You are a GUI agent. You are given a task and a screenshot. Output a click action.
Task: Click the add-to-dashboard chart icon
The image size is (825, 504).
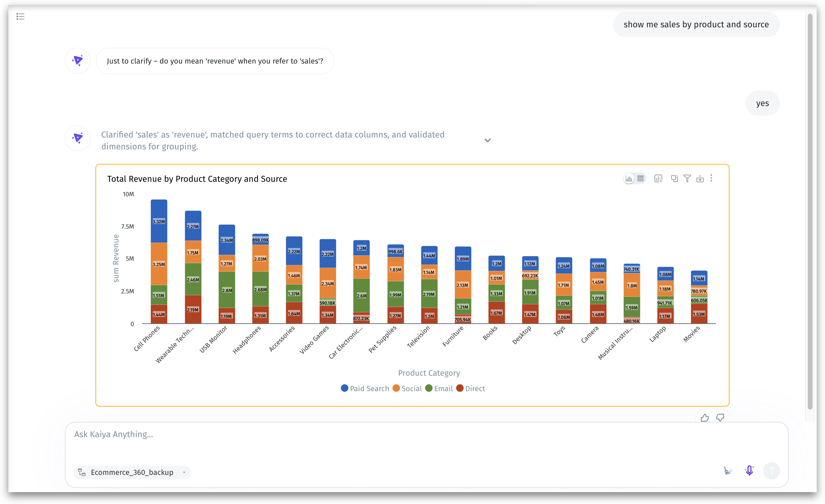click(x=658, y=178)
